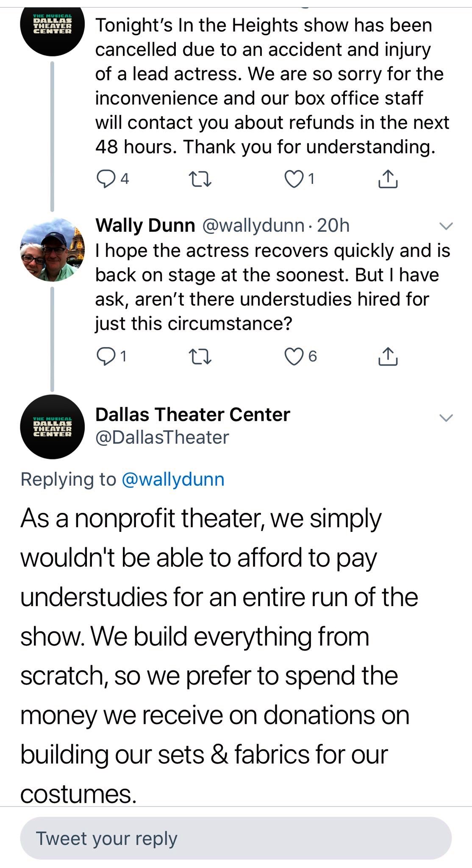Open Wally Dunn's profile name
The height and width of the screenshot is (868, 472).
(x=145, y=225)
